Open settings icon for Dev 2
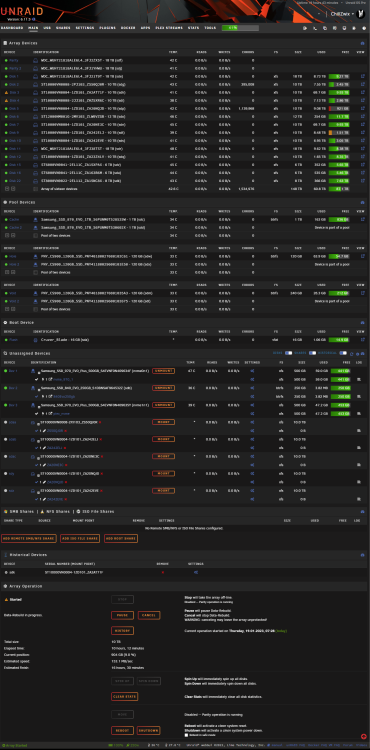The image size is (370, 750). tap(252, 388)
